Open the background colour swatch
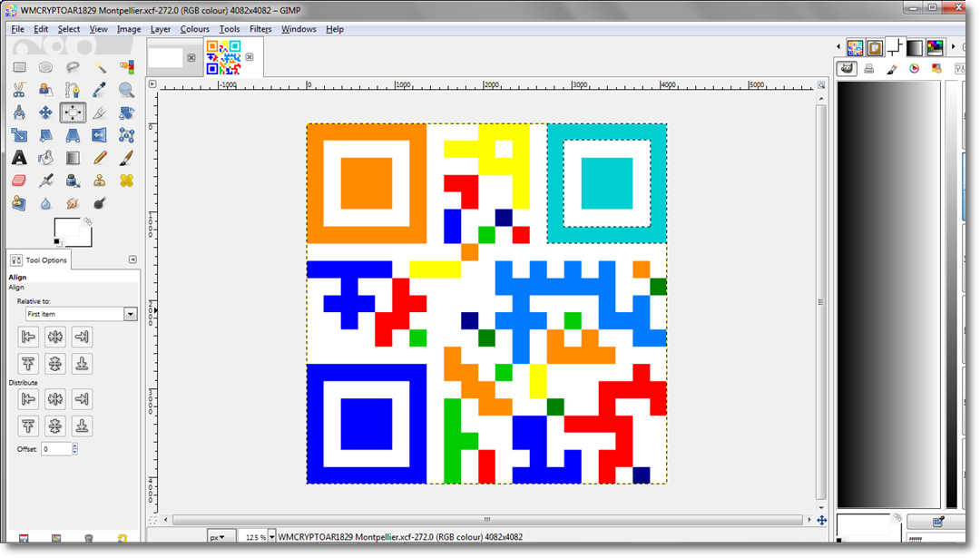This screenshot has width=980, height=558. click(86, 240)
